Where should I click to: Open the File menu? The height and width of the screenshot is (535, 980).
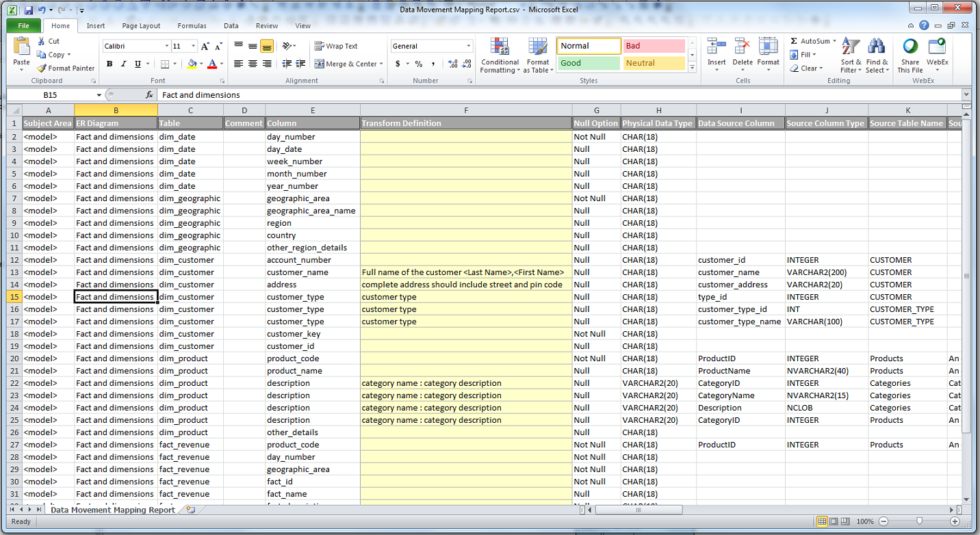[23, 25]
